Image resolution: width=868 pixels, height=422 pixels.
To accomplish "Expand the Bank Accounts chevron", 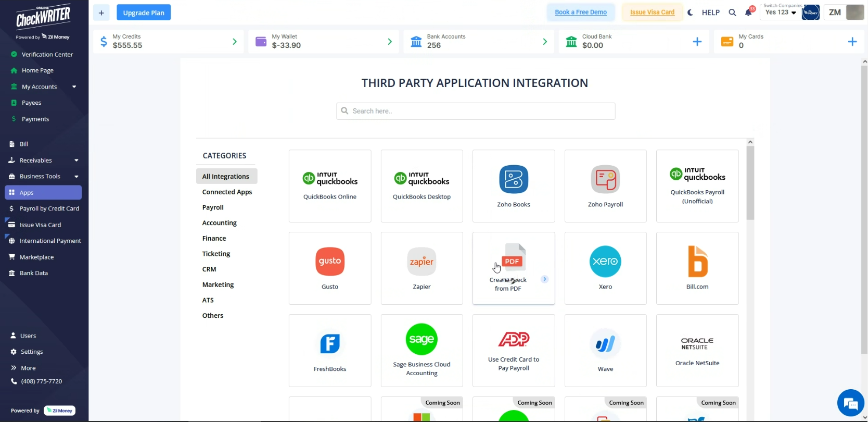I will point(545,42).
